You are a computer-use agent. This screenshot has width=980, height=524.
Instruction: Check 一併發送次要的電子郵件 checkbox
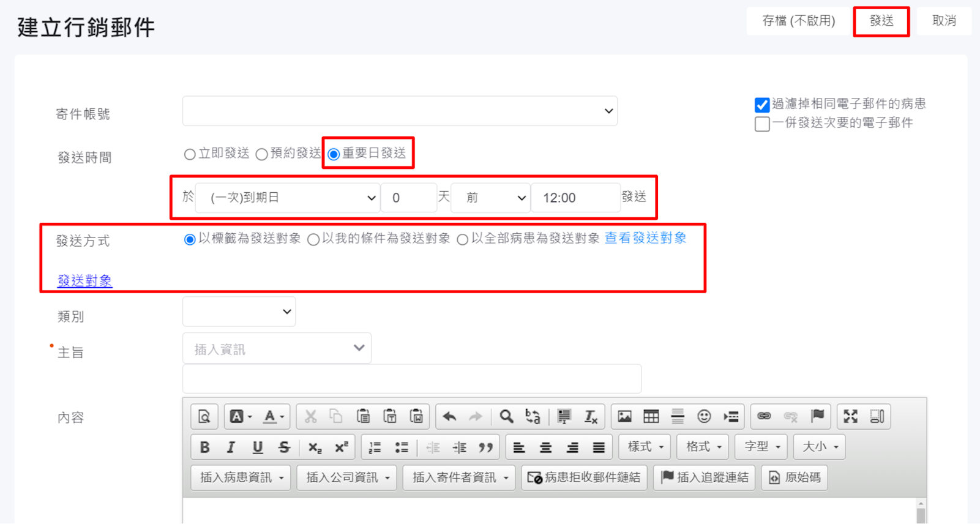click(x=762, y=124)
